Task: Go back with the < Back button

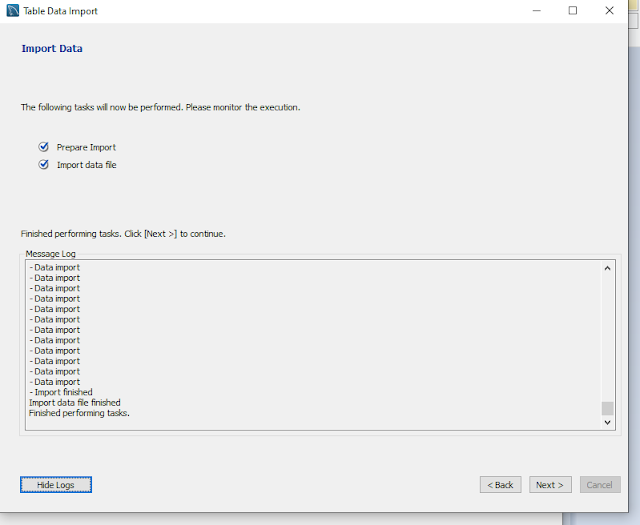Action: tap(501, 485)
